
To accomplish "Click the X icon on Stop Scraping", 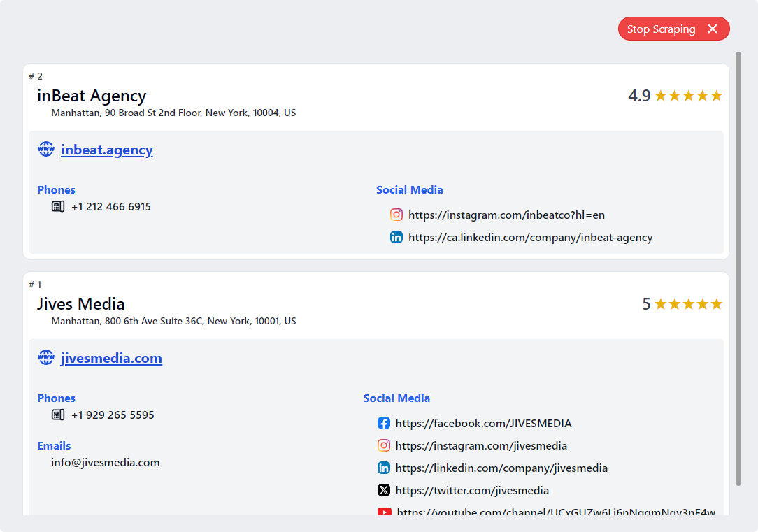I will coord(713,29).
